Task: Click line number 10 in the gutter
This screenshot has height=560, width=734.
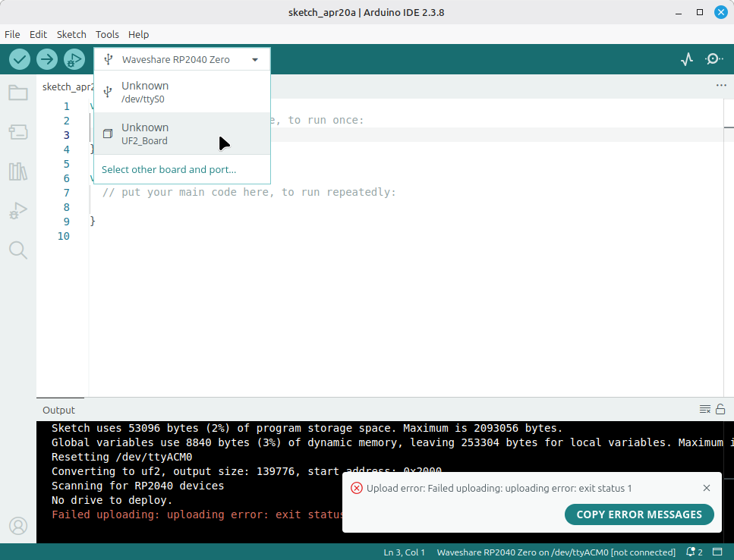Action: click(x=64, y=236)
